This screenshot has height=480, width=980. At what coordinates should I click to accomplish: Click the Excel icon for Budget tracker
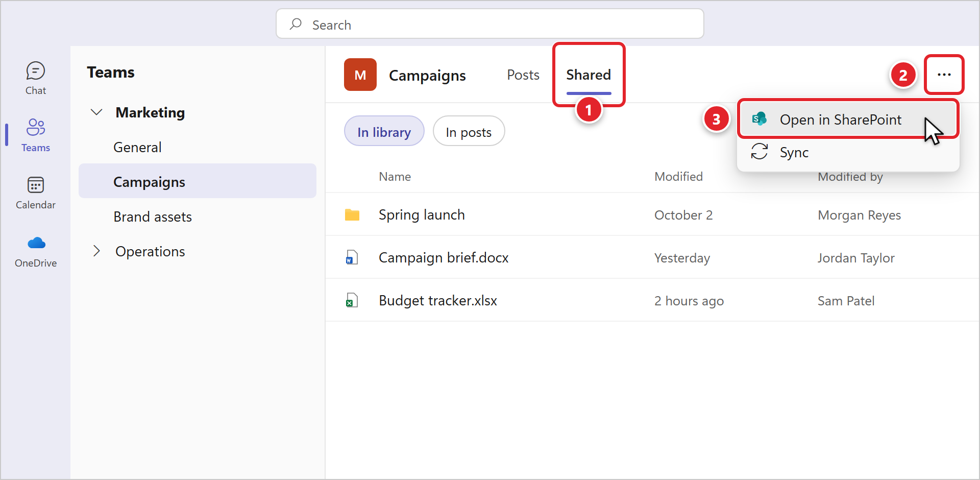[352, 300]
